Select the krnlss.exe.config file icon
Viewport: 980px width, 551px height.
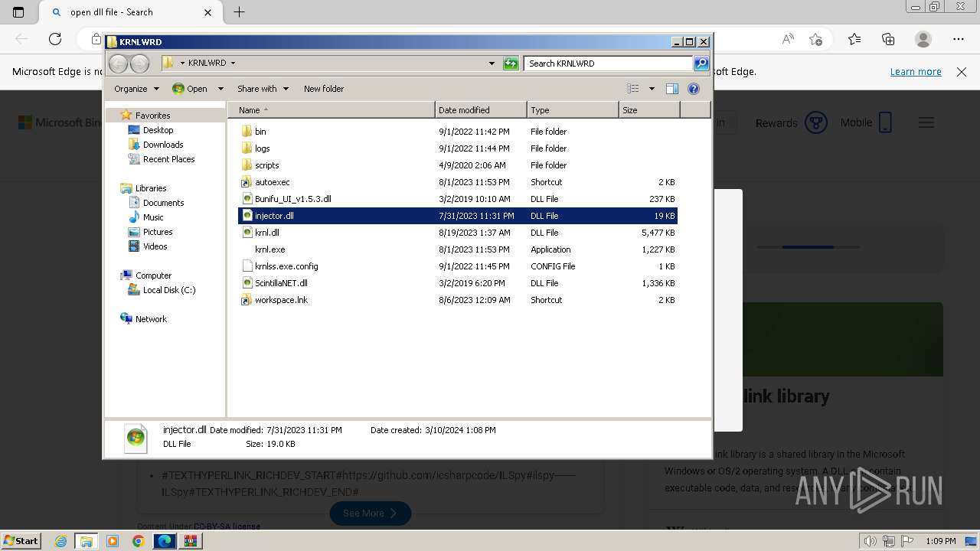[x=247, y=266]
